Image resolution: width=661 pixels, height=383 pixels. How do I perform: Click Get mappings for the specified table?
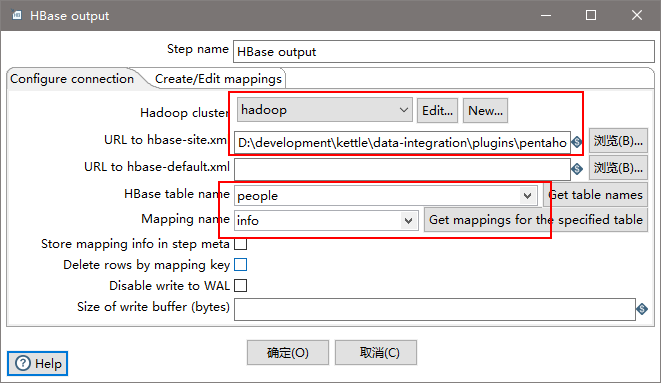pos(535,220)
